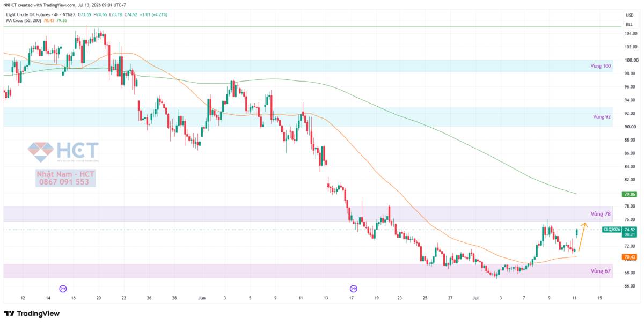Select the Vùng 78 zone label

click(x=602, y=213)
